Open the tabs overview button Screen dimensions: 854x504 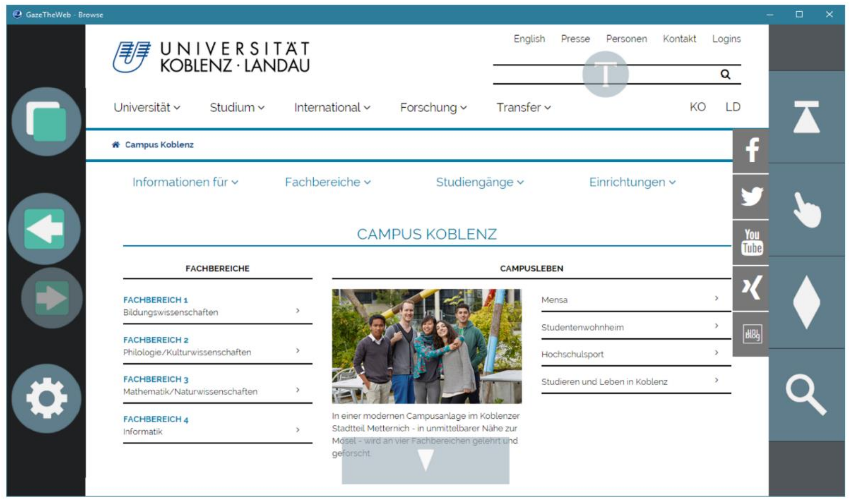point(46,121)
